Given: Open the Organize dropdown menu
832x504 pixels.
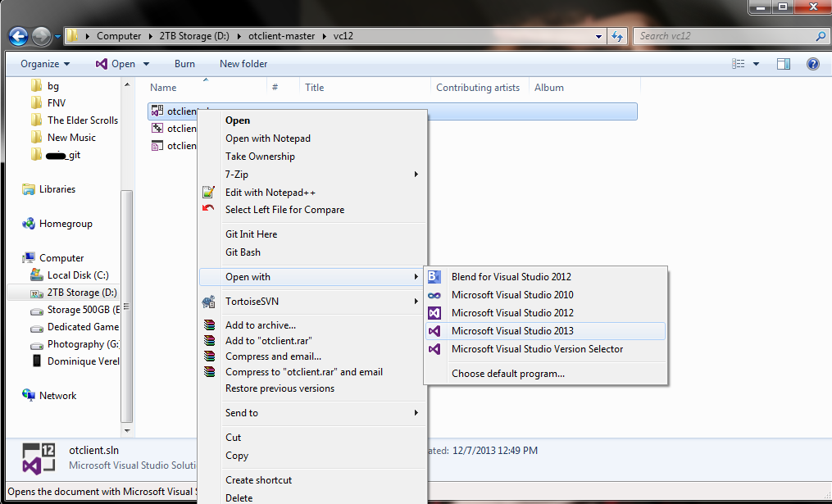Looking at the screenshot, I should point(45,64).
